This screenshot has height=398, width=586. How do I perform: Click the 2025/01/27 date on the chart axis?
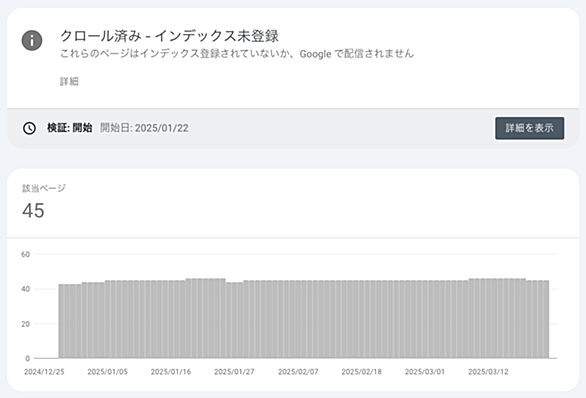(234, 372)
